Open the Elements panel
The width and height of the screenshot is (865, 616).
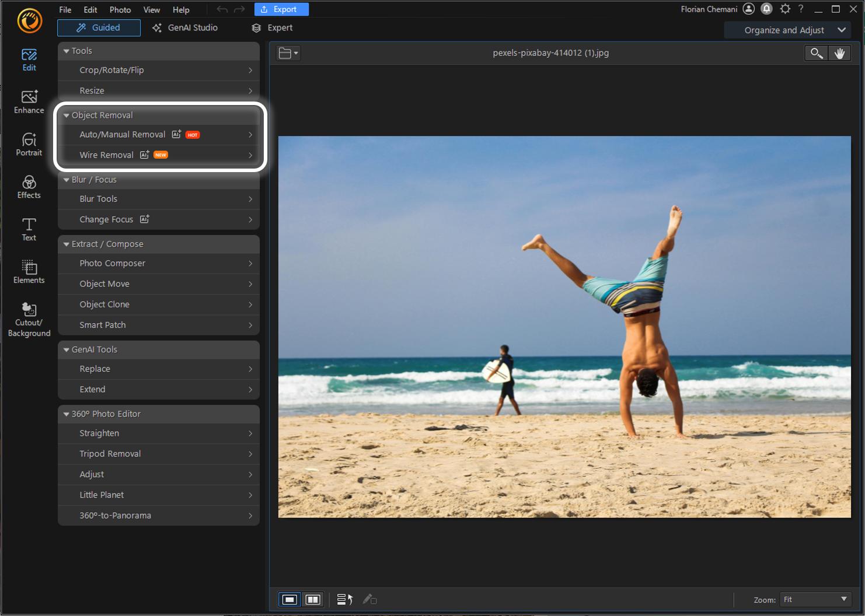28,270
